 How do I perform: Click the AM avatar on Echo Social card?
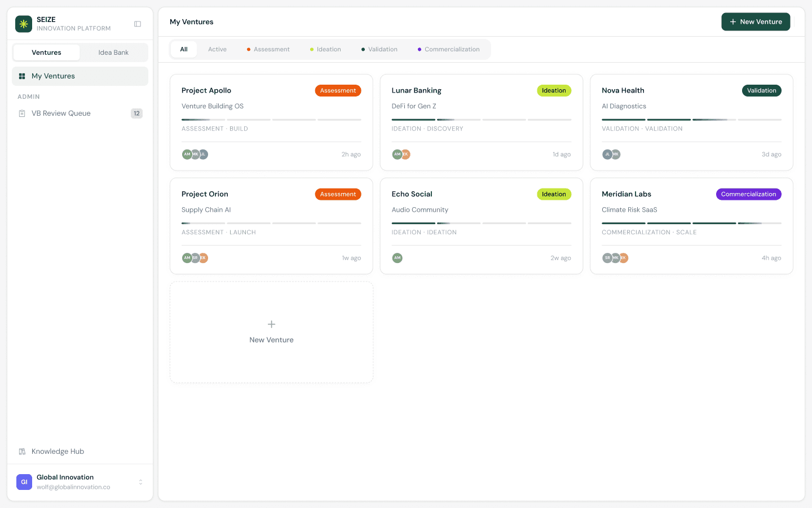click(398, 258)
